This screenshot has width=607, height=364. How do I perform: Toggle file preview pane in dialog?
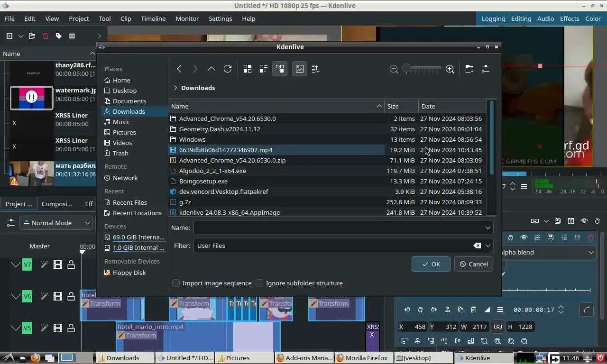(x=300, y=69)
